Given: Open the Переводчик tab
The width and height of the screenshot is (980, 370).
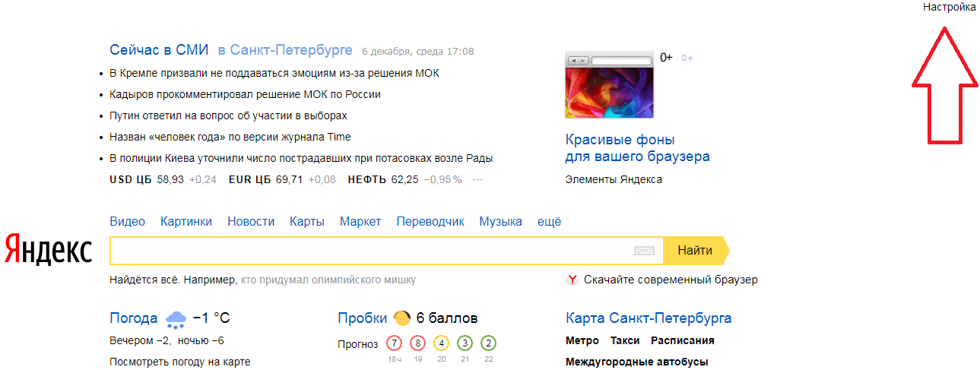Looking at the screenshot, I should pyautogui.click(x=430, y=221).
